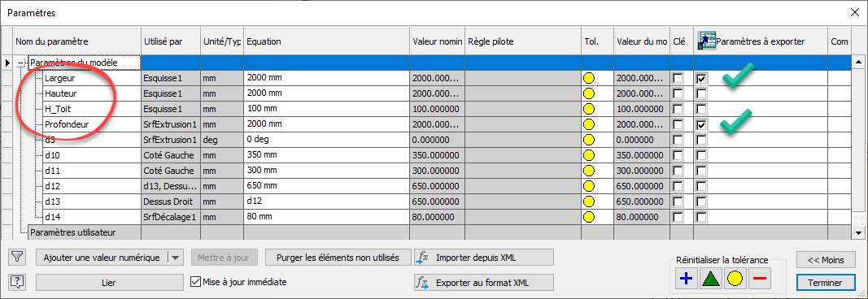
Task: Click the Paramètres à exporter header icon
Action: tap(706, 41)
